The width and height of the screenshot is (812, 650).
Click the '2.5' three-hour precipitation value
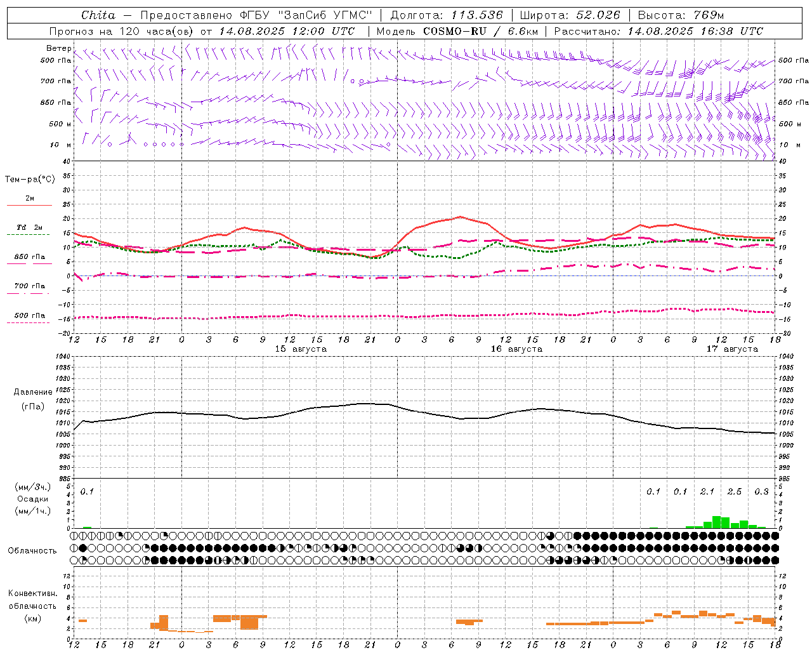(x=735, y=491)
